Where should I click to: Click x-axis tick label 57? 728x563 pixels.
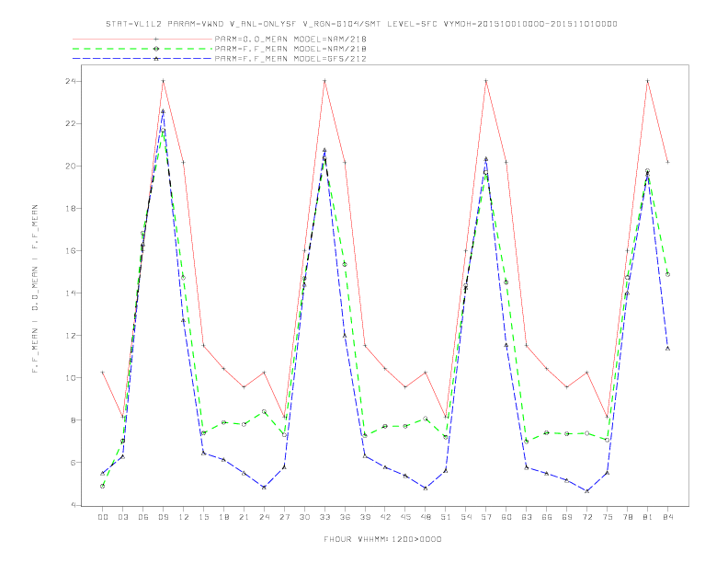click(486, 517)
